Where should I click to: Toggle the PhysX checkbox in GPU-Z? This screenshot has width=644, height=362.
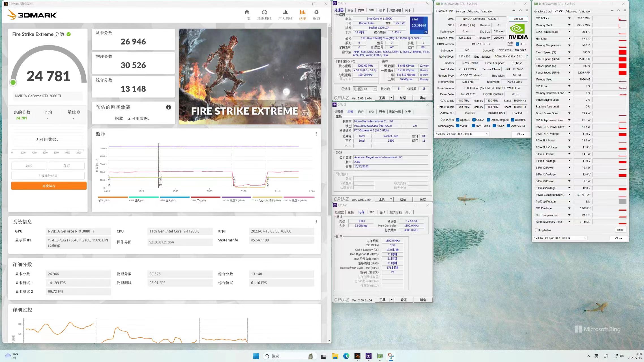pos(494,126)
